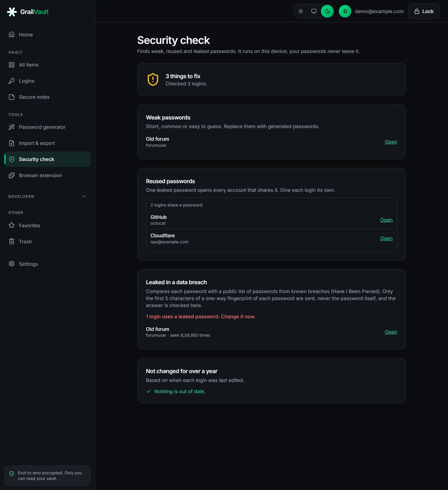Click the Home menu label
Viewport: 448px width, 490px height.
26,35
